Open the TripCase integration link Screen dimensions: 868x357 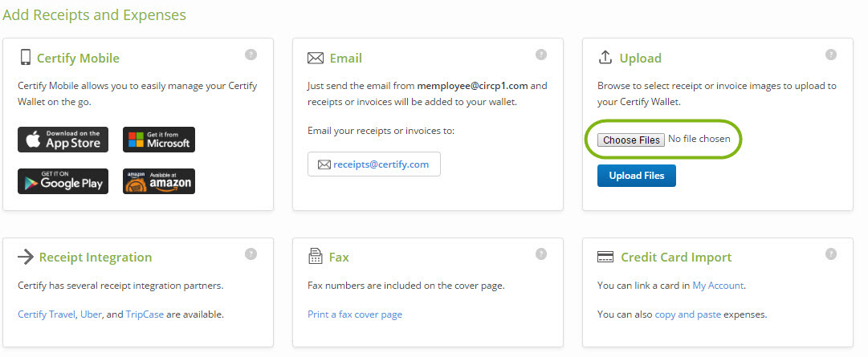coord(145,314)
